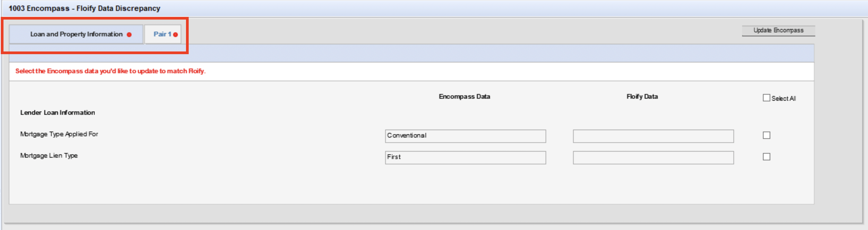Viewport: 868px width, 230px height.
Task: Click the Mortgage Type Applied For label
Action: [x=59, y=134]
